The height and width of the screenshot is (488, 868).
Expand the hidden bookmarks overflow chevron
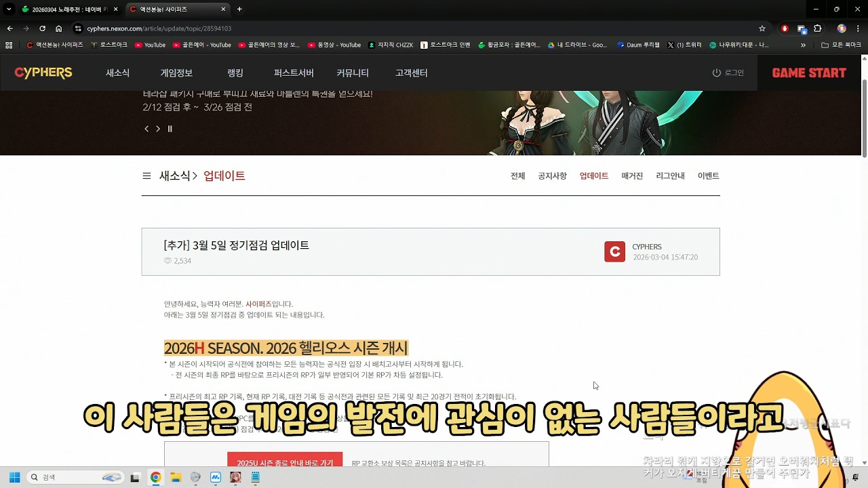coord(803,45)
